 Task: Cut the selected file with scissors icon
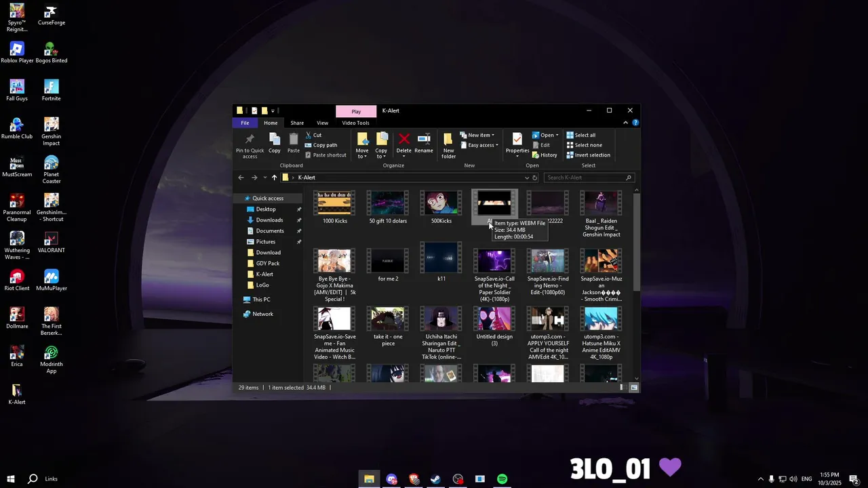[313, 135]
